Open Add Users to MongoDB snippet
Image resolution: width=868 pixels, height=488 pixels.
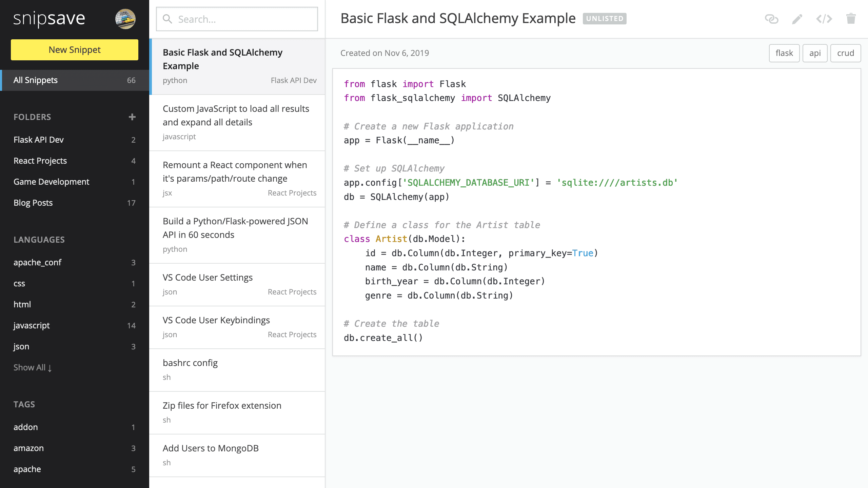click(237, 455)
